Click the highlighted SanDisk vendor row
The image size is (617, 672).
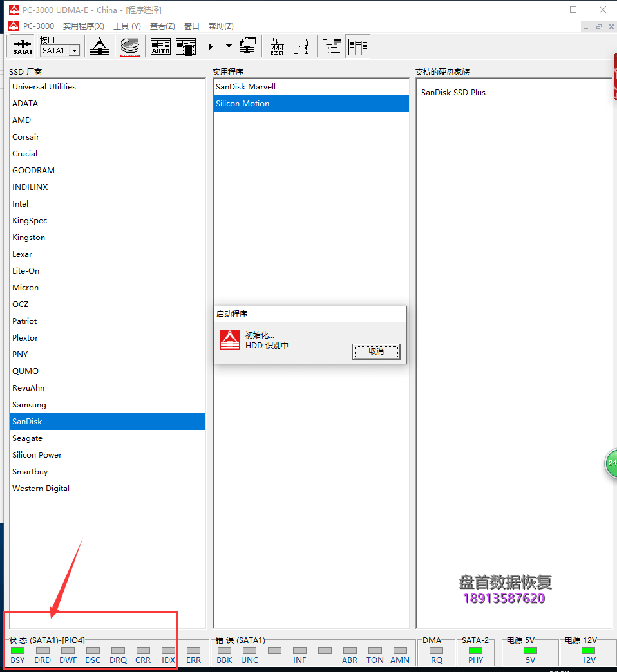pyautogui.click(x=108, y=421)
